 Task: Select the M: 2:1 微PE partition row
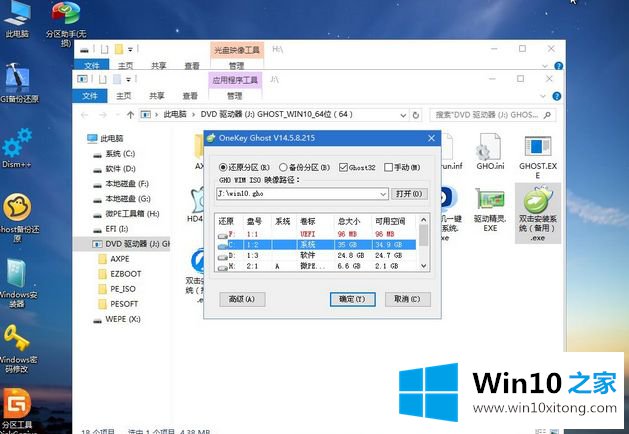[x=317, y=266]
